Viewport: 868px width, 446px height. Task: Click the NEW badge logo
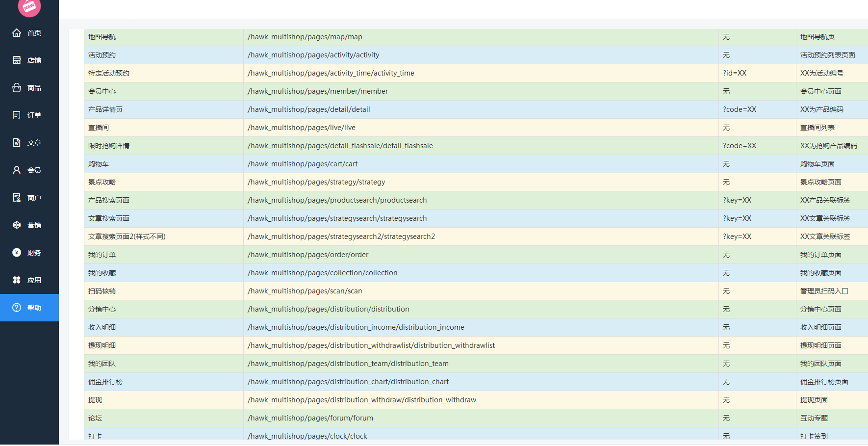[x=29, y=7]
